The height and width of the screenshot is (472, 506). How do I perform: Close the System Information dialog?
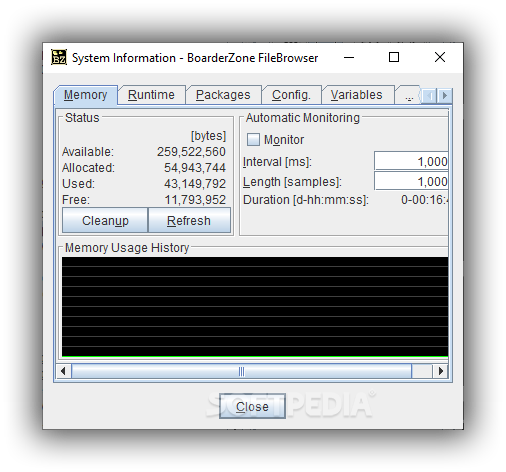click(x=252, y=406)
